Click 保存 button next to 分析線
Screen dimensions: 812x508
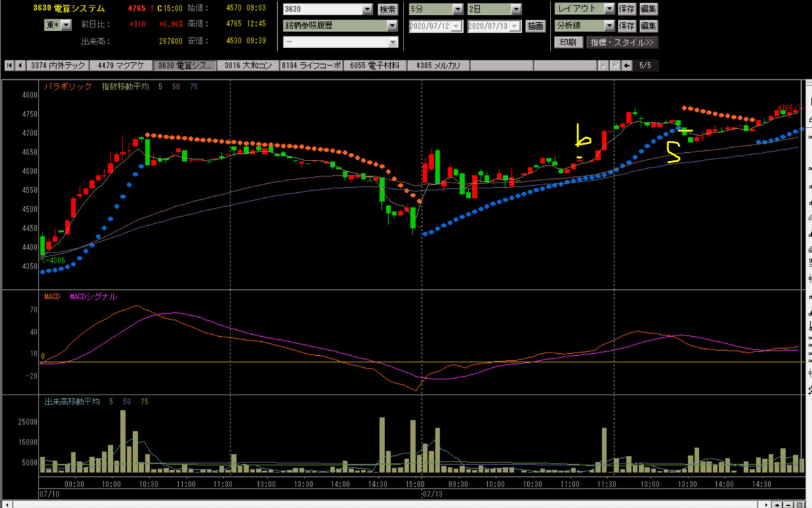(x=627, y=26)
